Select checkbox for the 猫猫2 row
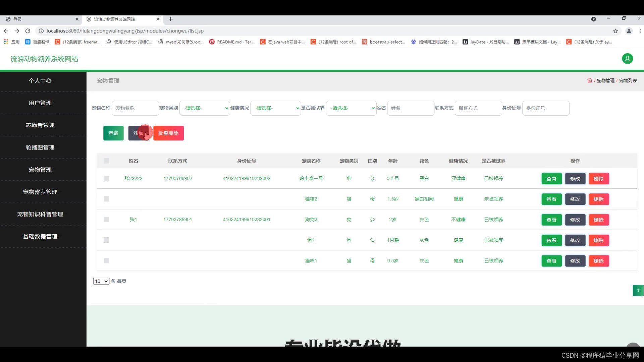The height and width of the screenshot is (362, 644). 106,199
